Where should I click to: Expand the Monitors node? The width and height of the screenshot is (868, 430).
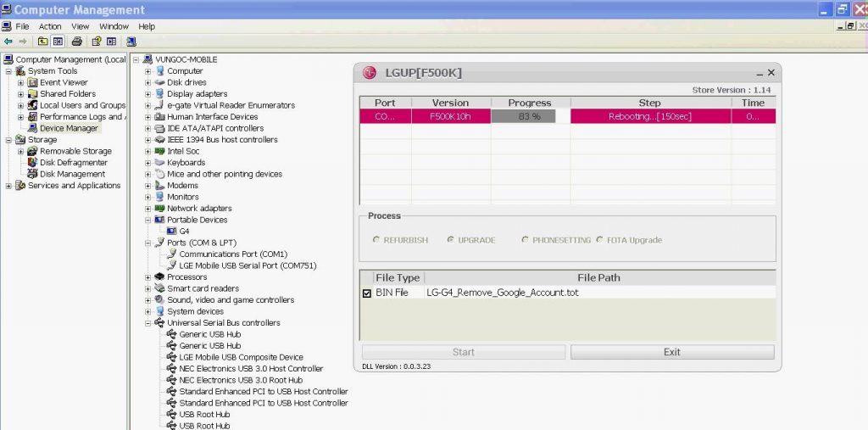(x=147, y=198)
